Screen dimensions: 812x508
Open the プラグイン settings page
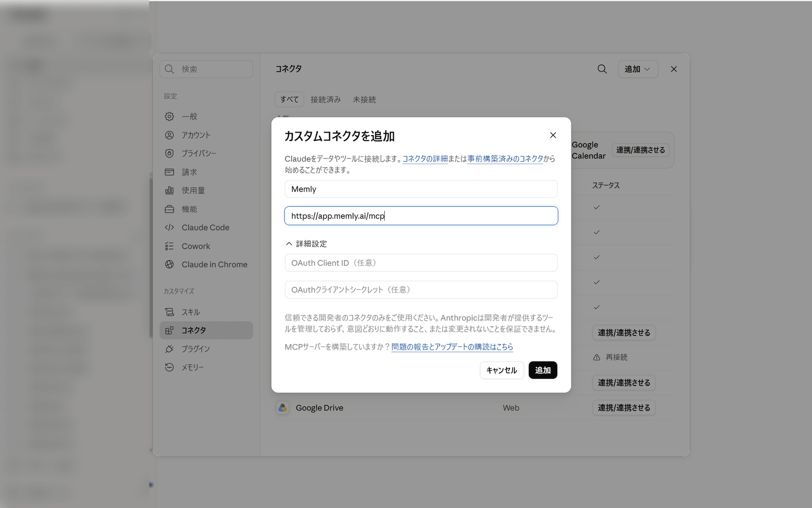(206, 349)
